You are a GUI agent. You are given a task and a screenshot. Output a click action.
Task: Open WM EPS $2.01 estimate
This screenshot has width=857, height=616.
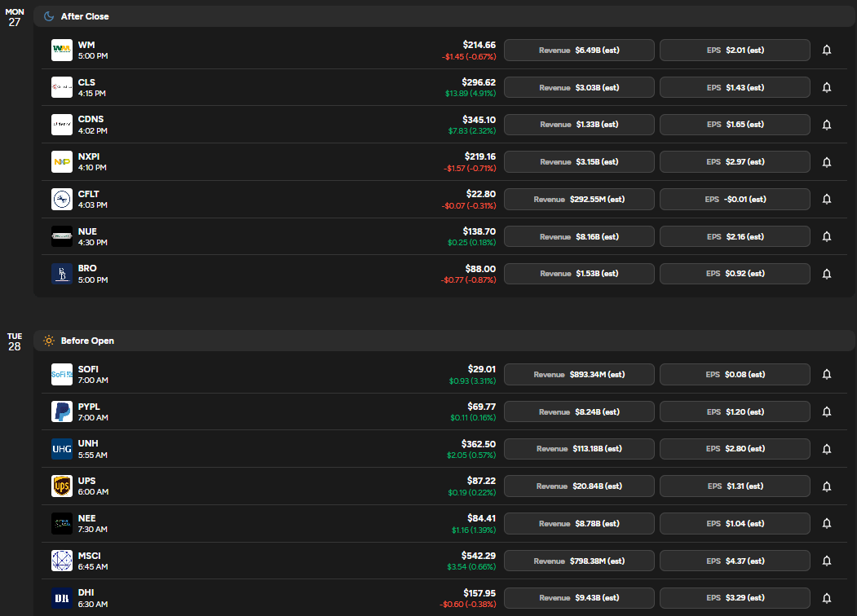click(x=735, y=51)
